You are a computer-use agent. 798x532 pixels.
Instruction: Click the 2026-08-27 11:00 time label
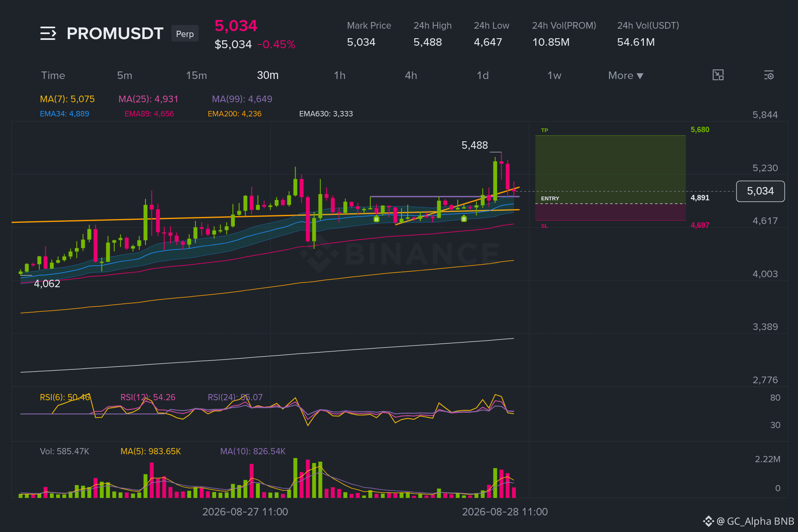pos(245,512)
